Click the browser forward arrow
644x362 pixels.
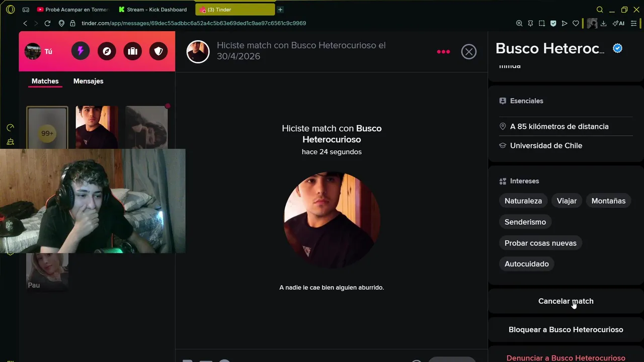36,23
